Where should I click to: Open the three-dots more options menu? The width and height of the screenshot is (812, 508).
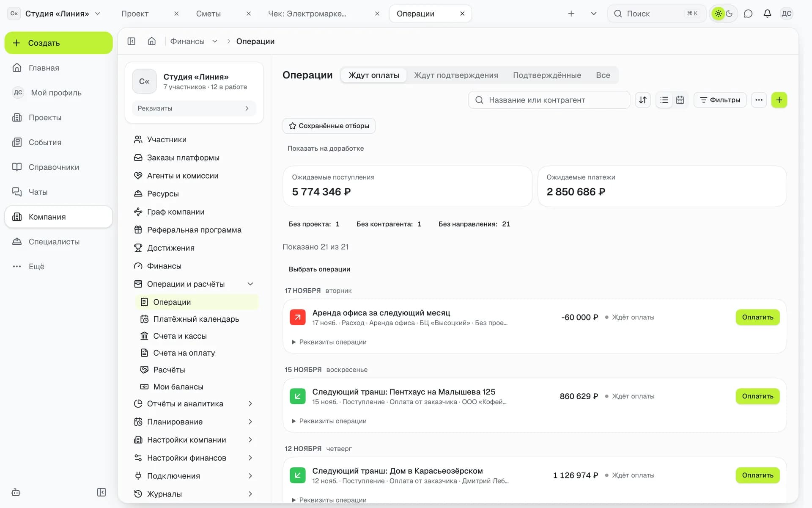click(x=759, y=100)
